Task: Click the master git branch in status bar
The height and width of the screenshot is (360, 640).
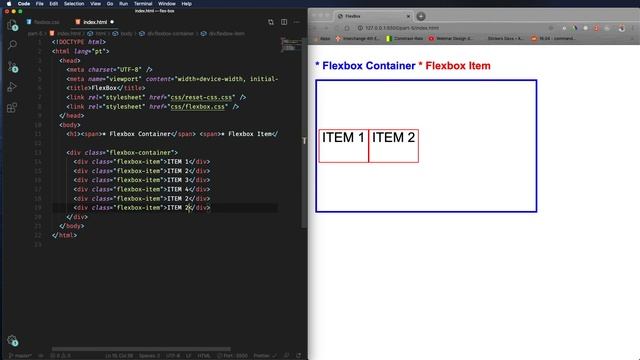Action: (20, 356)
